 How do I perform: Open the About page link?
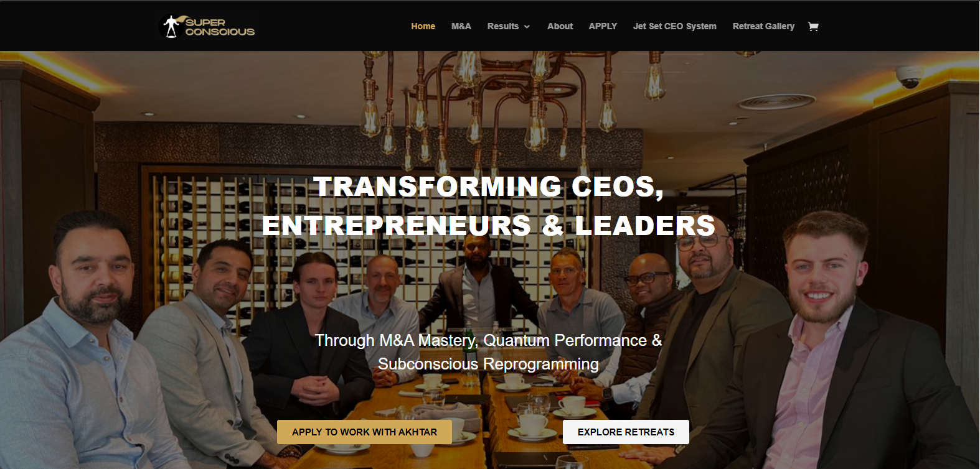coord(560,26)
